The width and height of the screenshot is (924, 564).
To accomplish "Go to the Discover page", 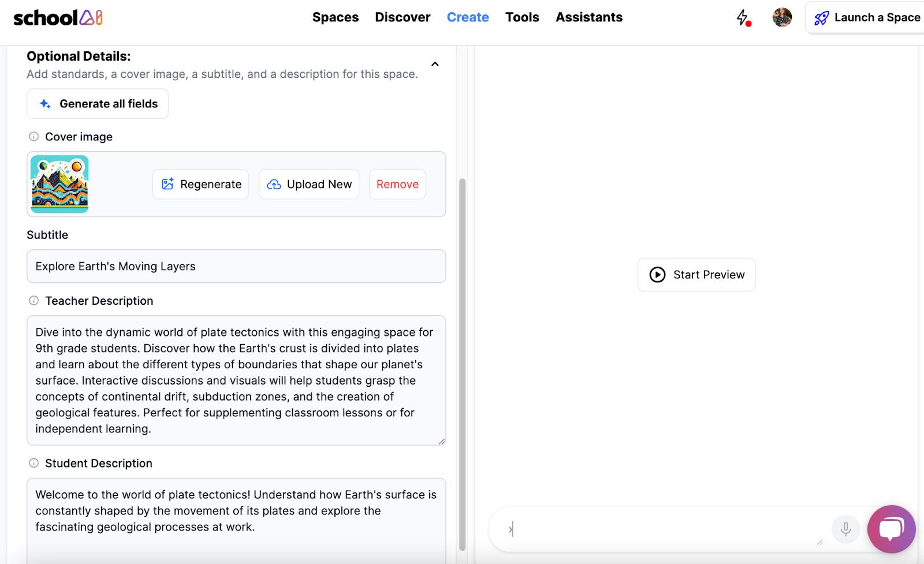I will click(x=403, y=17).
